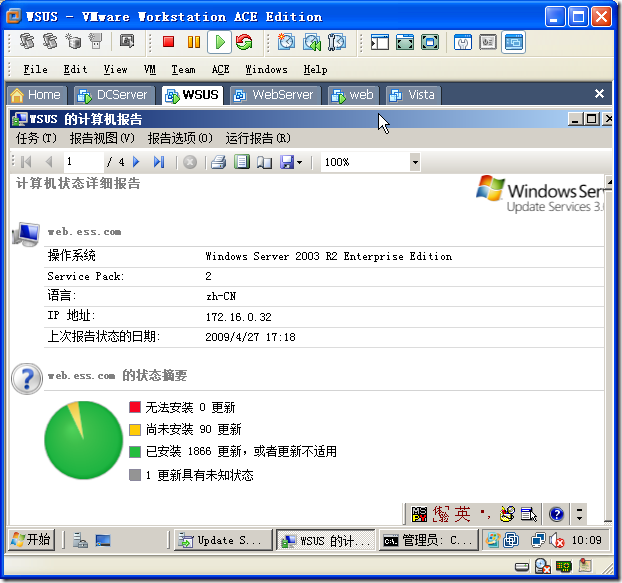Screen dimensions: 622x583
Task: Click the yellow 尚未安装 legend swatch
Action: coord(135,430)
